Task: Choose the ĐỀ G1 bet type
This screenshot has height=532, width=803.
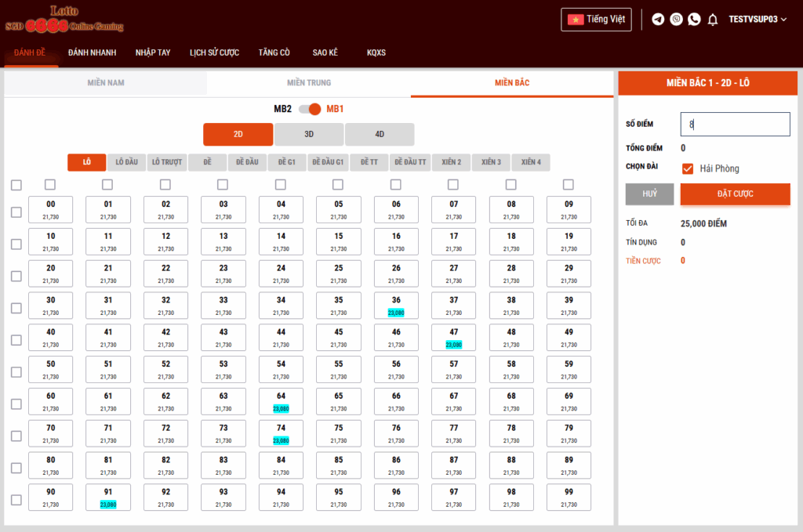Action: (x=287, y=162)
